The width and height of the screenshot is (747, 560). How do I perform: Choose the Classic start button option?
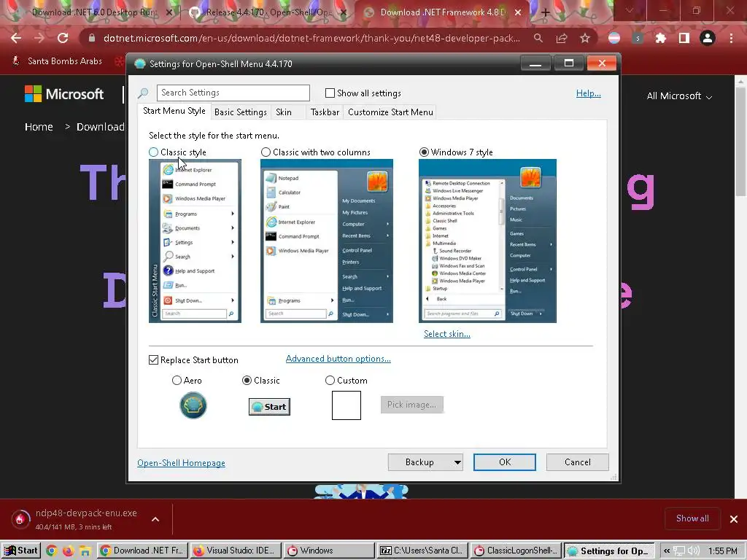247,381
